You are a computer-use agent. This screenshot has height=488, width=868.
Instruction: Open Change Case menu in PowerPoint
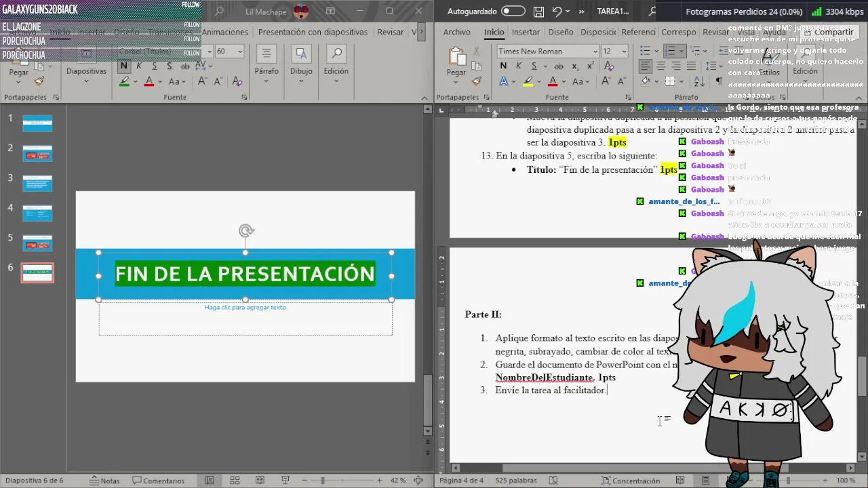178,81
